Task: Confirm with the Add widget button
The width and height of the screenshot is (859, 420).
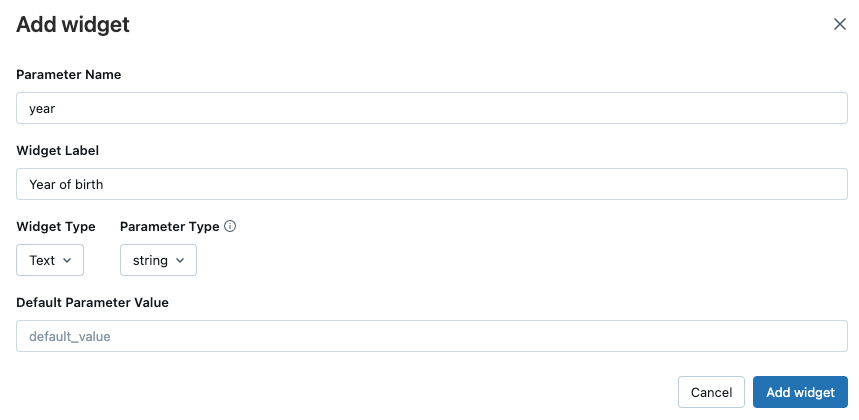Action: point(800,392)
